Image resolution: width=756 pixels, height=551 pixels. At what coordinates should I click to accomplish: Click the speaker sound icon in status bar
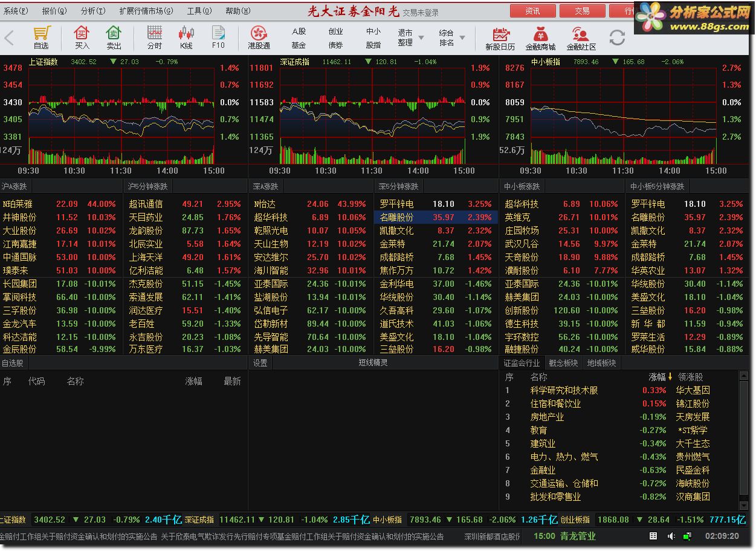tap(671, 536)
